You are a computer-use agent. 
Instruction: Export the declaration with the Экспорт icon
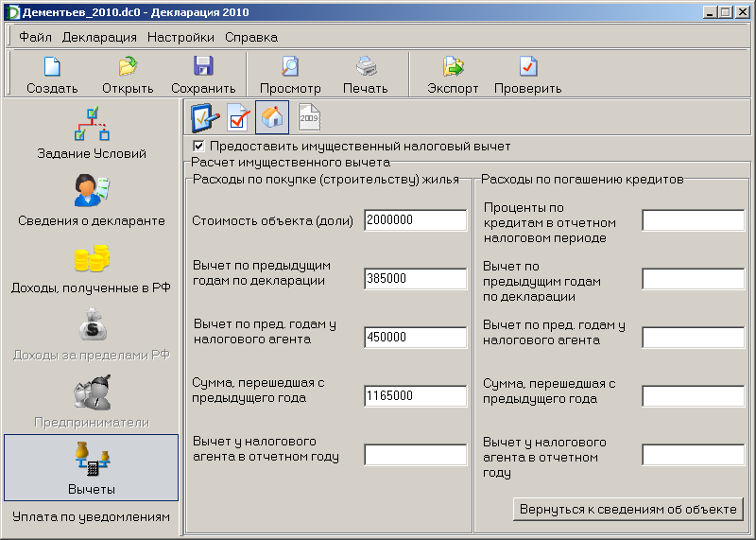[453, 68]
